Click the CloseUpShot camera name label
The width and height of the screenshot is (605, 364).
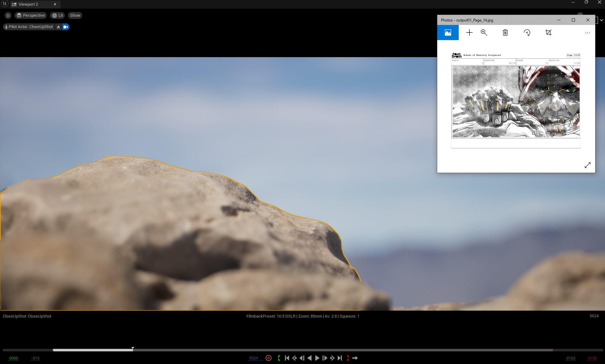27,316
